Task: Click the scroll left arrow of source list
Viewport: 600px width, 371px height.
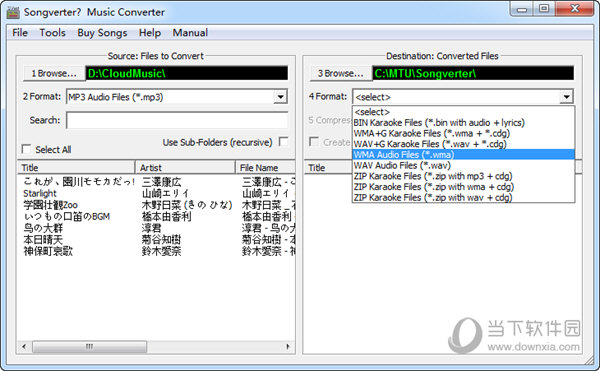Action: pos(24,347)
